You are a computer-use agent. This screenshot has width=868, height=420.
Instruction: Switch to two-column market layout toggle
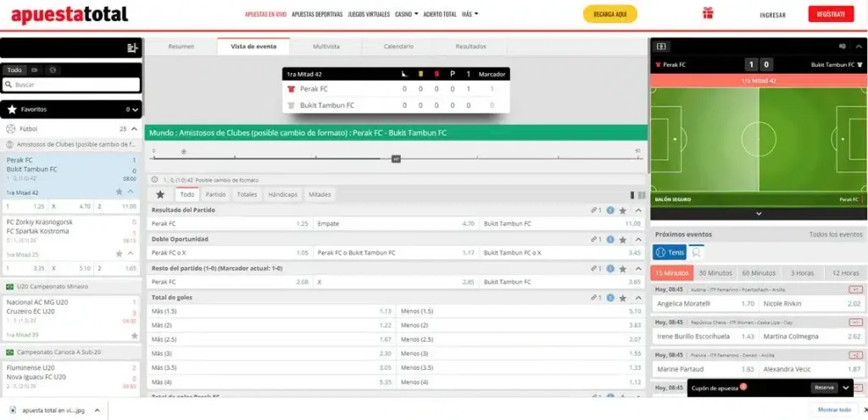[642, 194]
